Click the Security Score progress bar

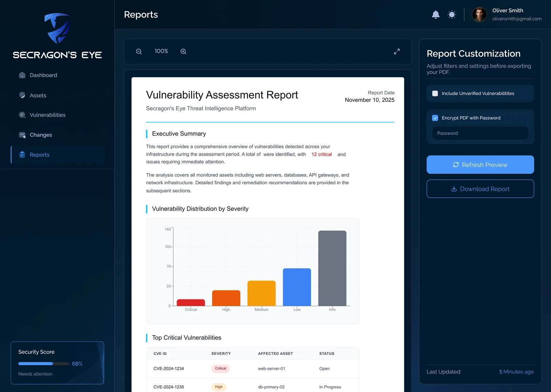(44, 364)
